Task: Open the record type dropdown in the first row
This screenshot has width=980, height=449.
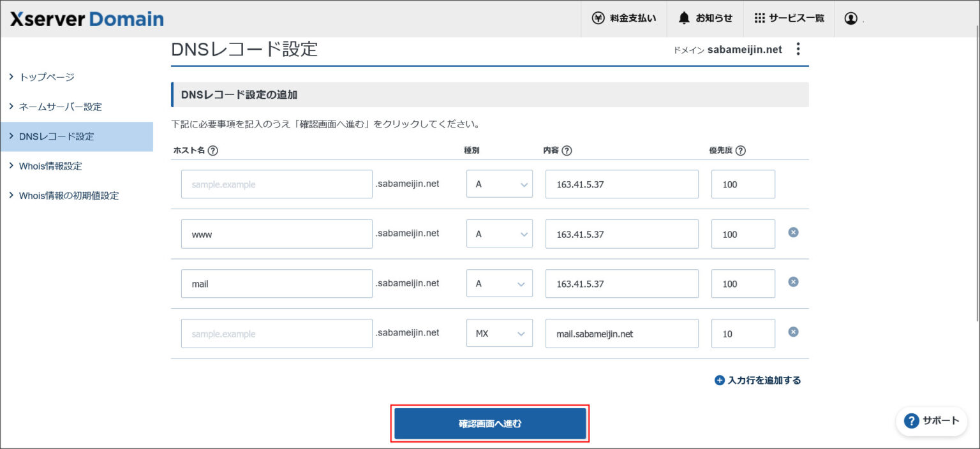Action: (499, 184)
